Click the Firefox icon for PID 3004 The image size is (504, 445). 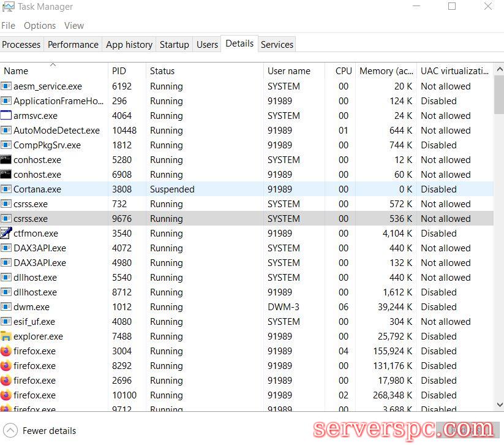(x=6, y=351)
